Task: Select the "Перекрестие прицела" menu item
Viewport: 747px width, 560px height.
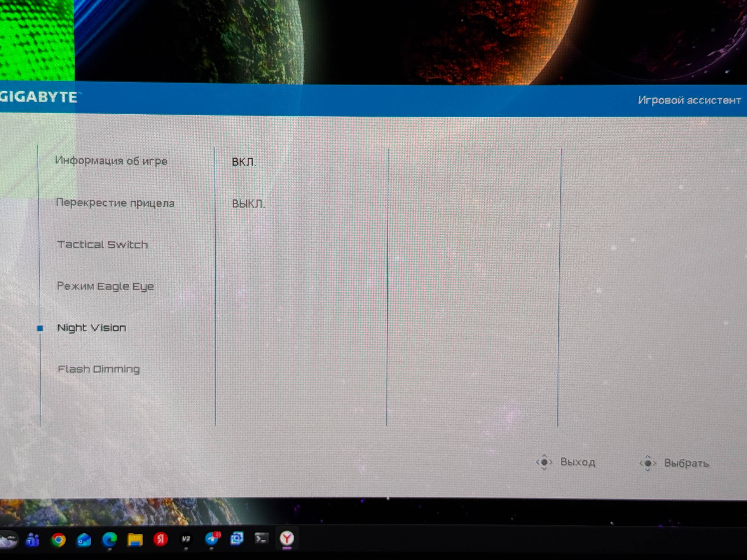Action: [x=115, y=203]
